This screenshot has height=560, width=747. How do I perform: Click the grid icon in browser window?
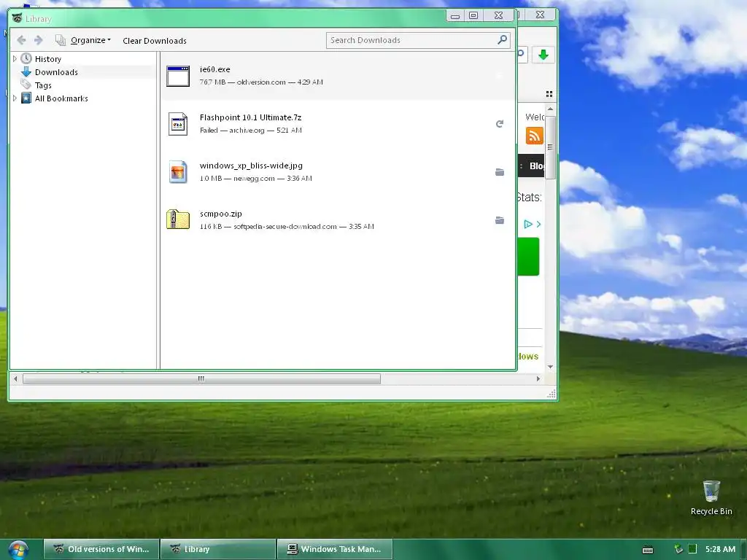click(549, 94)
